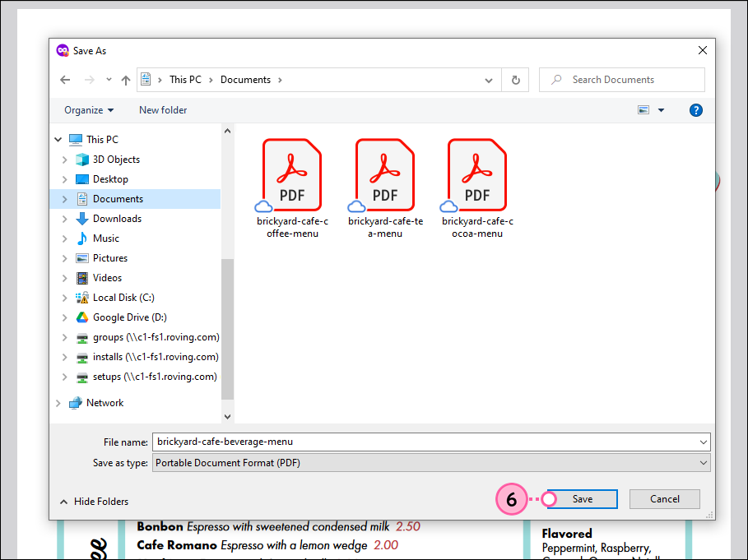Click This PC in the address path
The height and width of the screenshot is (560, 748).
[185, 80]
